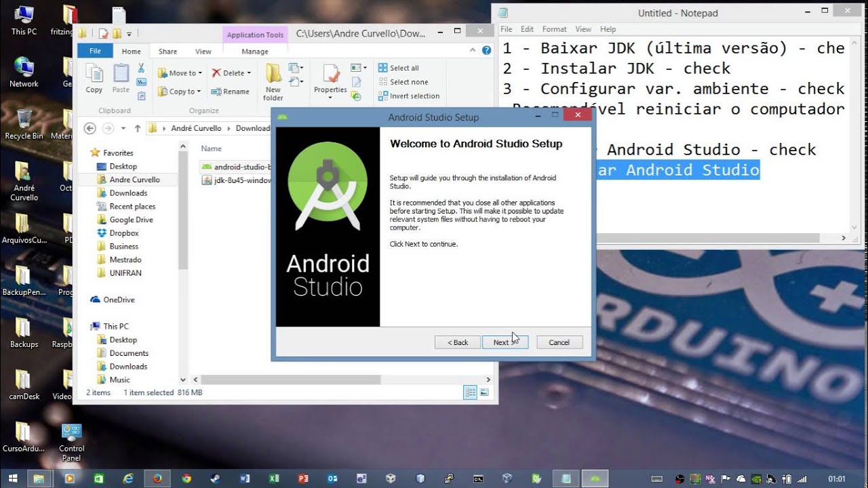Screen dimensions: 868x488
Task: Open the Network desktop icon
Action: pos(24,73)
